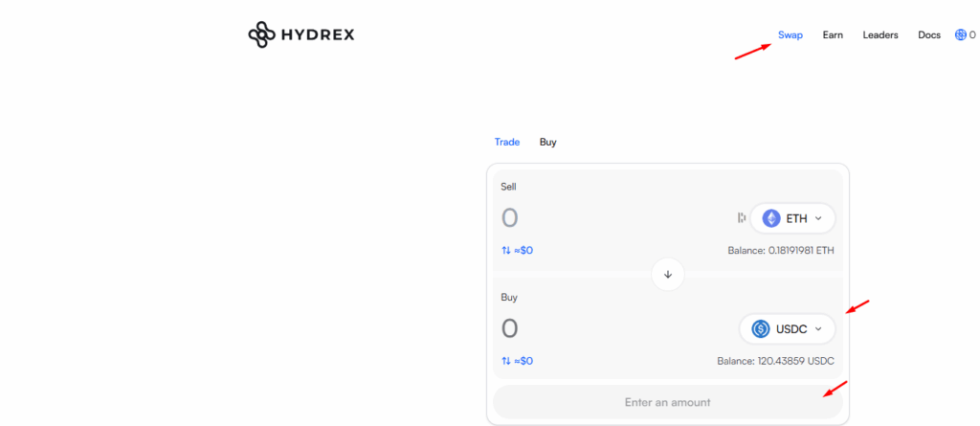Open the Docs link
Image resolution: width=980 pixels, height=426 pixels.
929,35
